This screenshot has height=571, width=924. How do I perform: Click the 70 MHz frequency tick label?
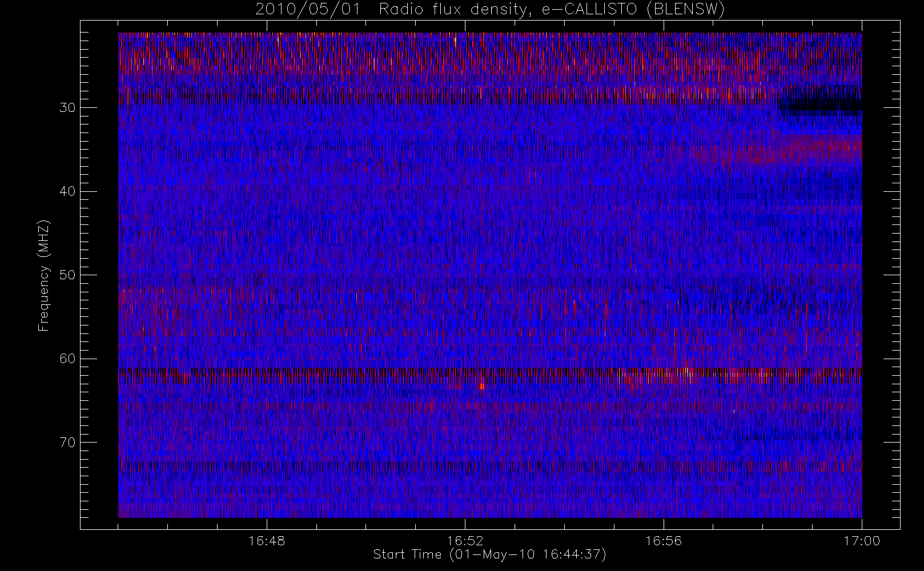(x=67, y=443)
